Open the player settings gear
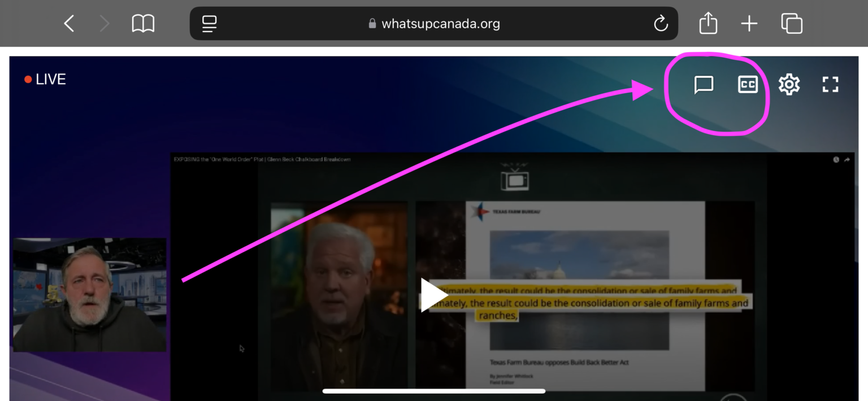This screenshot has width=868, height=401. pyautogui.click(x=789, y=85)
